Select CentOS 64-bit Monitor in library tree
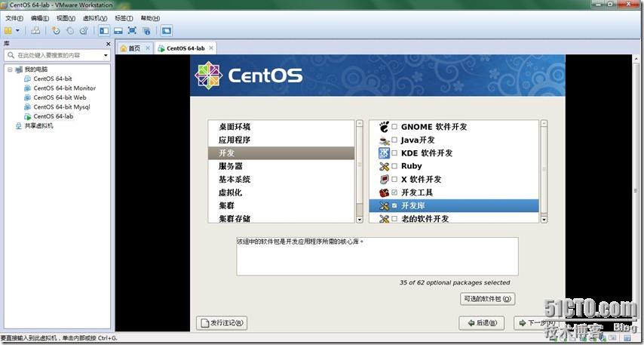Viewport: 644px width, 345px height. click(65, 88)
